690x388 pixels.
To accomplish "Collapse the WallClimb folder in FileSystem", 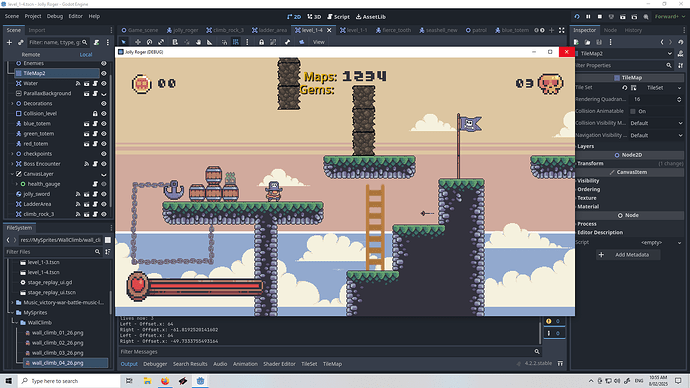I will click(x=16, y=322).
